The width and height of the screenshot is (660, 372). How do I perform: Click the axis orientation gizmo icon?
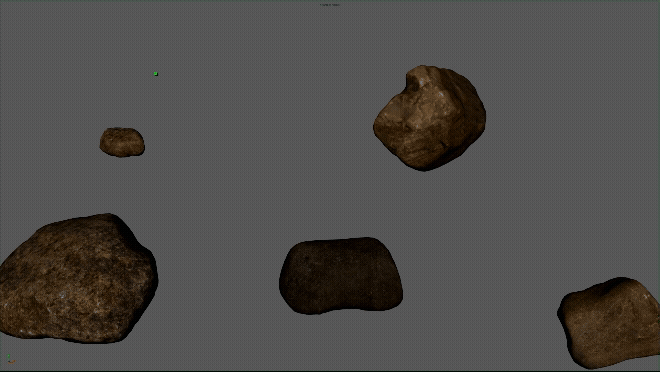coord(11,359)
